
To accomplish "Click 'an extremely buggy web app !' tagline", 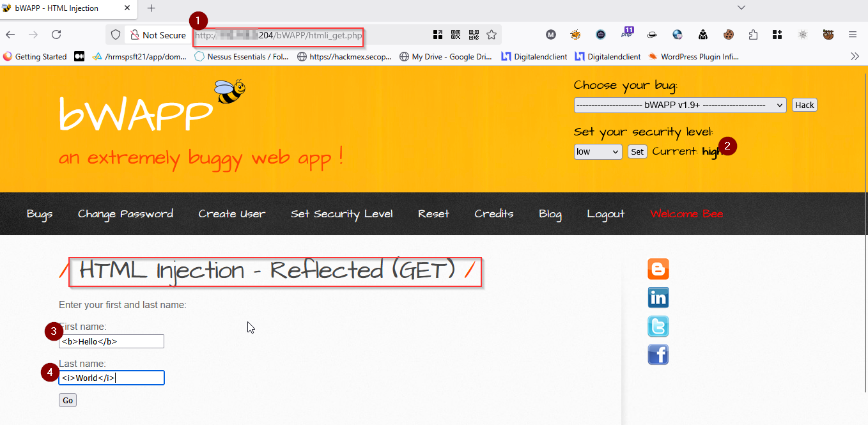I will pos(201,157).
